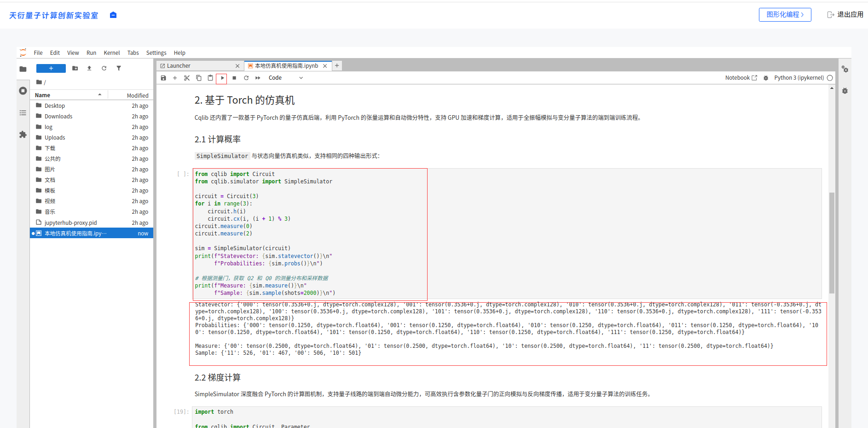Open the cell type Code dropdown

pos(285,78)
